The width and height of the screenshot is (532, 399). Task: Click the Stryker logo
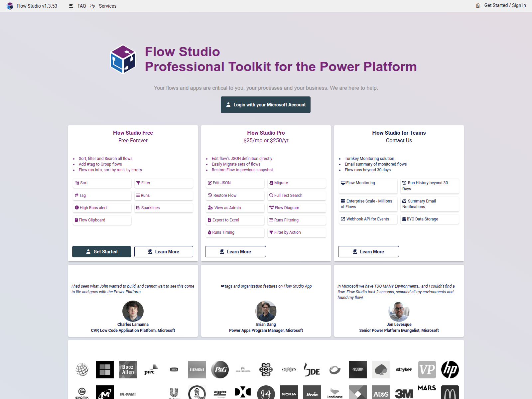[x=404, y=369]
